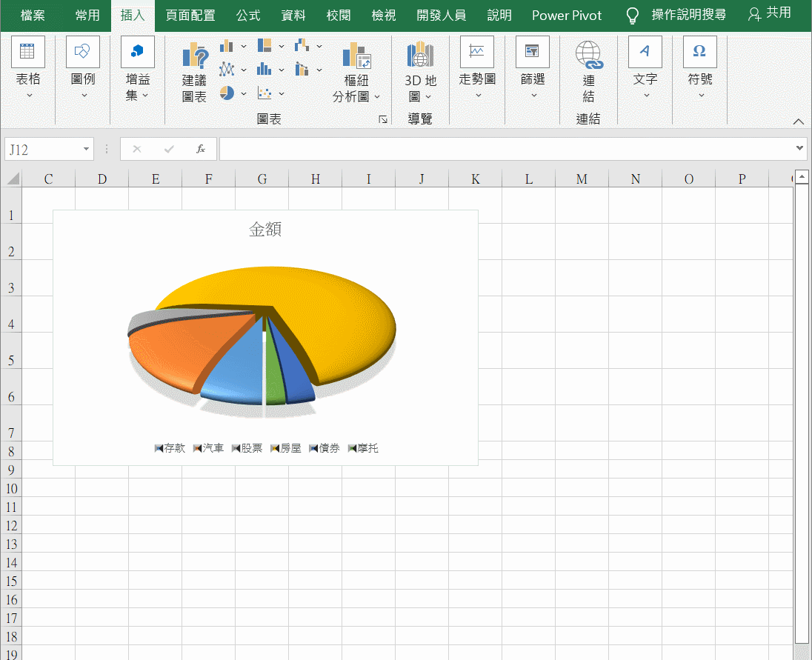Open the 增益集 (Add-ins) group button

point(138,67)
